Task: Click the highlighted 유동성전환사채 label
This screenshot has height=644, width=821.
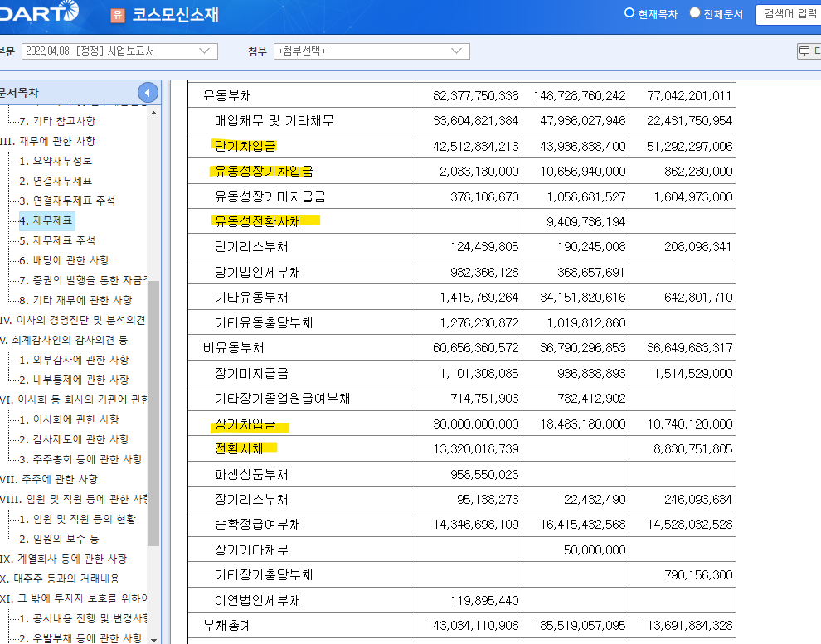Action: click(258, 221)
